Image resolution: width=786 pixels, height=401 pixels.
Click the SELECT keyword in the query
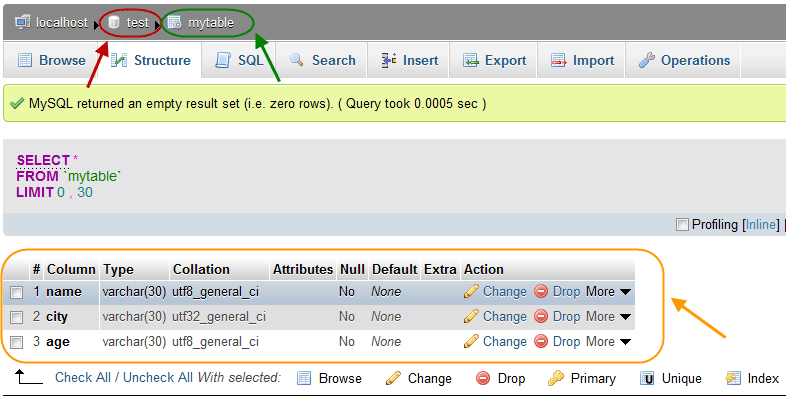click(43, 160)
